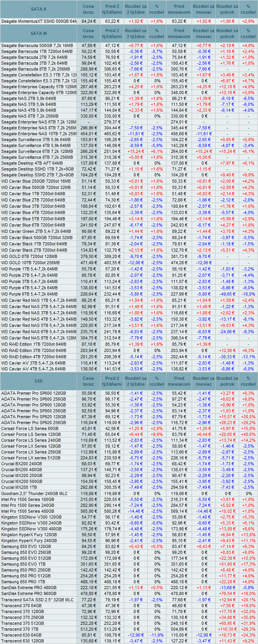Click Seagate Surveillance 3TB 5,9k 64MB
Screen dimensions: 258x644
point(36,140)
